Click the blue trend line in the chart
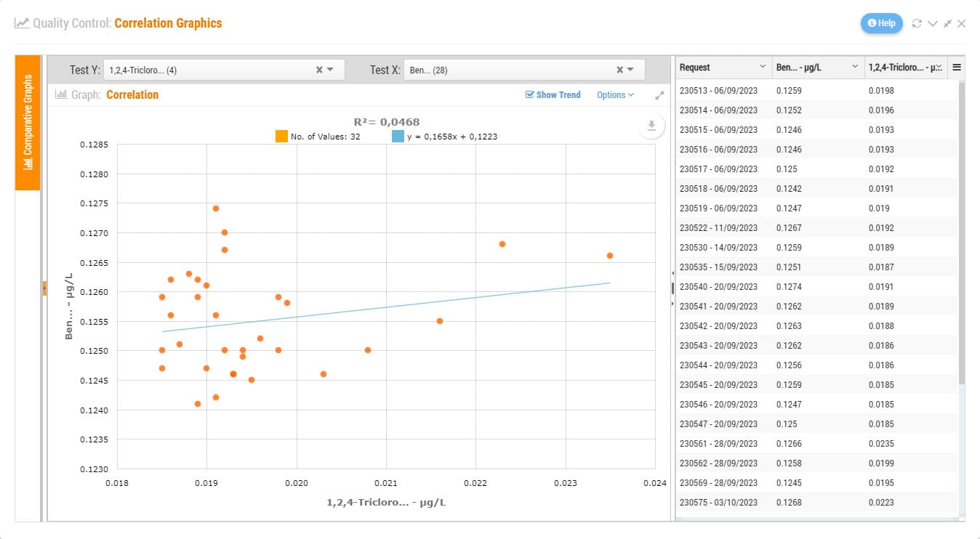980x539 pixels. coord(386,307)
